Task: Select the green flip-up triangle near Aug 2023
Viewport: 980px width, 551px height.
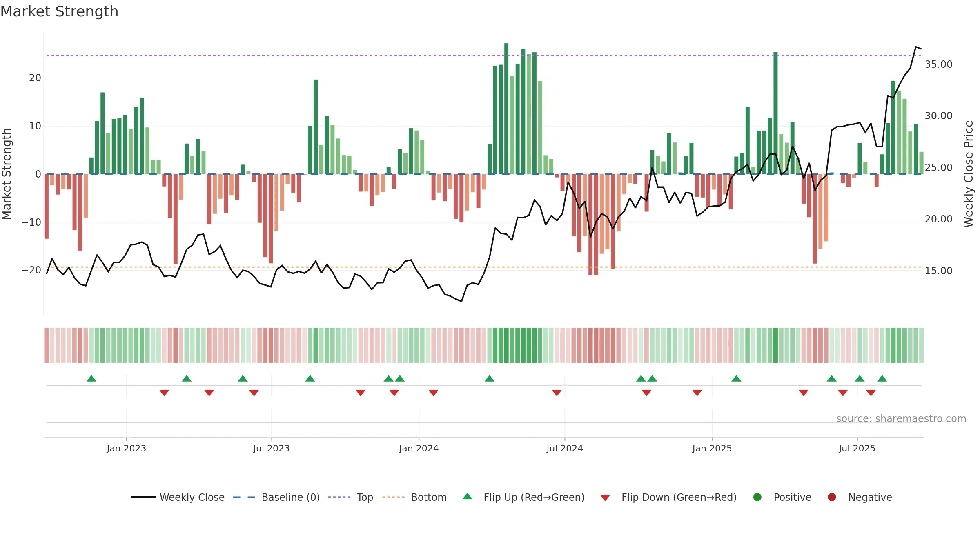Action: (x=310, y=378)
